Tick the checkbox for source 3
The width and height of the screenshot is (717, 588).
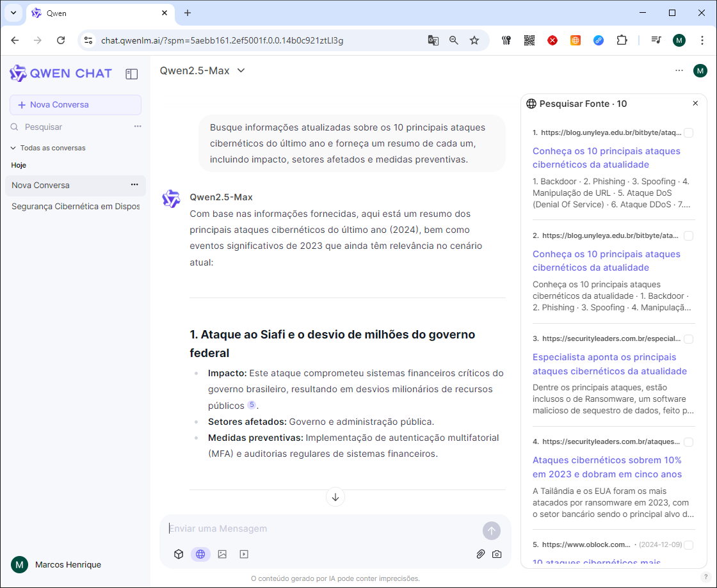pyautogui.click(x=689, y=339)
